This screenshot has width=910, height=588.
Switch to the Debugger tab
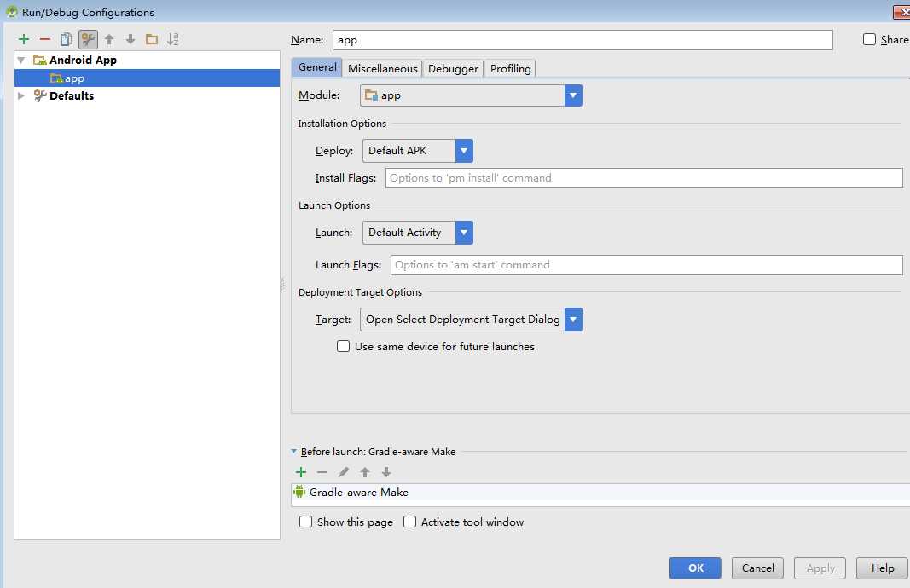click(x=453, y=68)
